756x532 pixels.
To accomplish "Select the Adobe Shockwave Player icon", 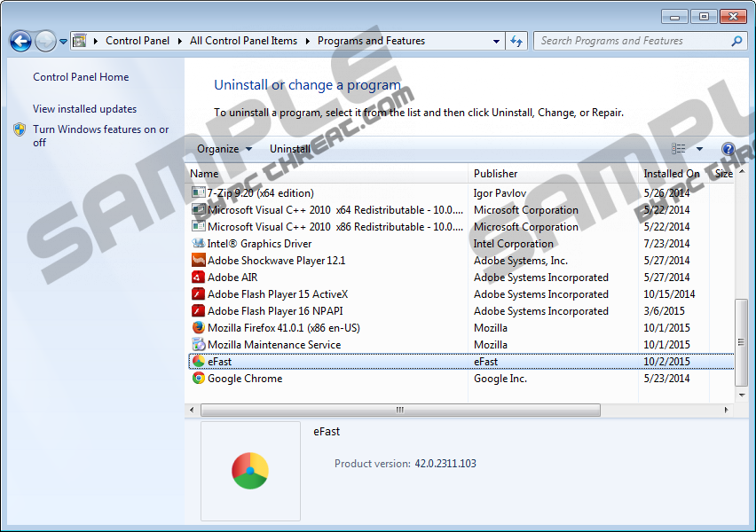I will point(199,260).
